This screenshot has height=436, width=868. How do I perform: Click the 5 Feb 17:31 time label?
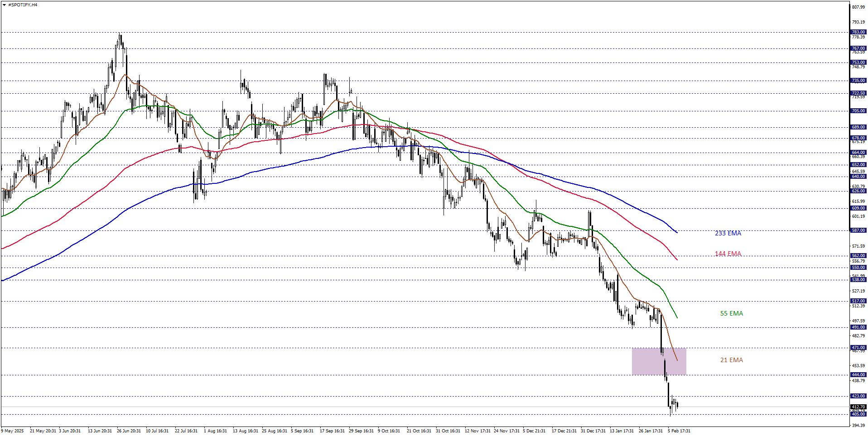click(x=679, y=431)
